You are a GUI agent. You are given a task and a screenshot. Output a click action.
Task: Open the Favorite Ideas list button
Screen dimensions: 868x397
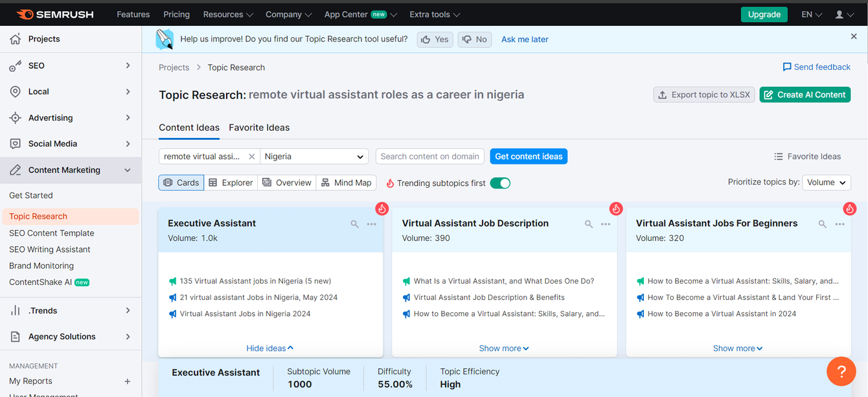pos(807,157)
